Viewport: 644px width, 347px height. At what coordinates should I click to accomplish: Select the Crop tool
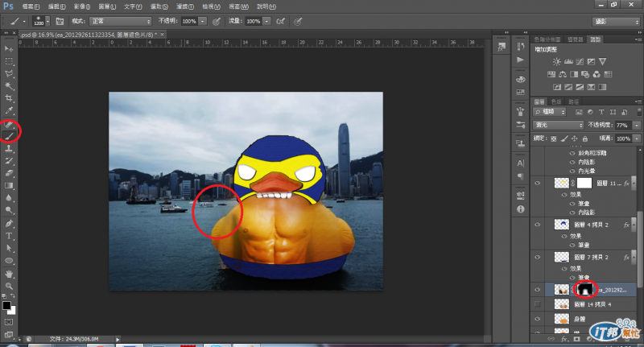(9, 98)
